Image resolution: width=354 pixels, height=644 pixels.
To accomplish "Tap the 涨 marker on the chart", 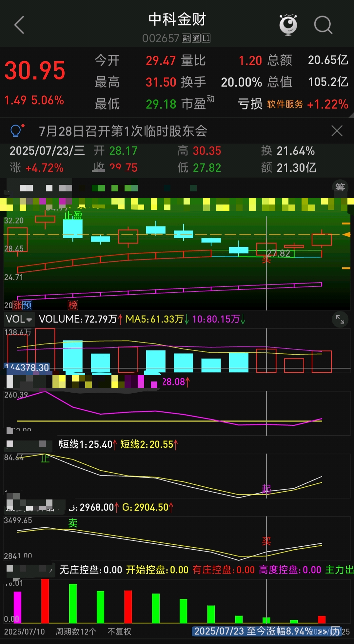I will click(x=17, y=305).
